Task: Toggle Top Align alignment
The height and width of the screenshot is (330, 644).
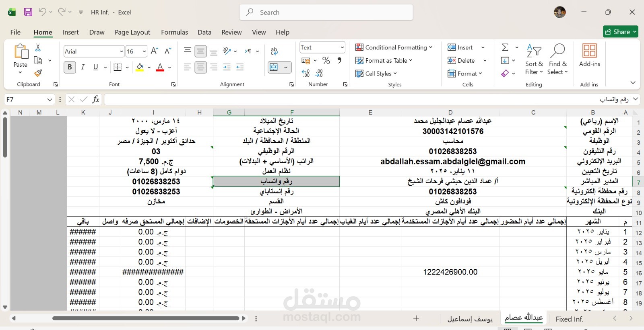Action: [x=188, y=51]
